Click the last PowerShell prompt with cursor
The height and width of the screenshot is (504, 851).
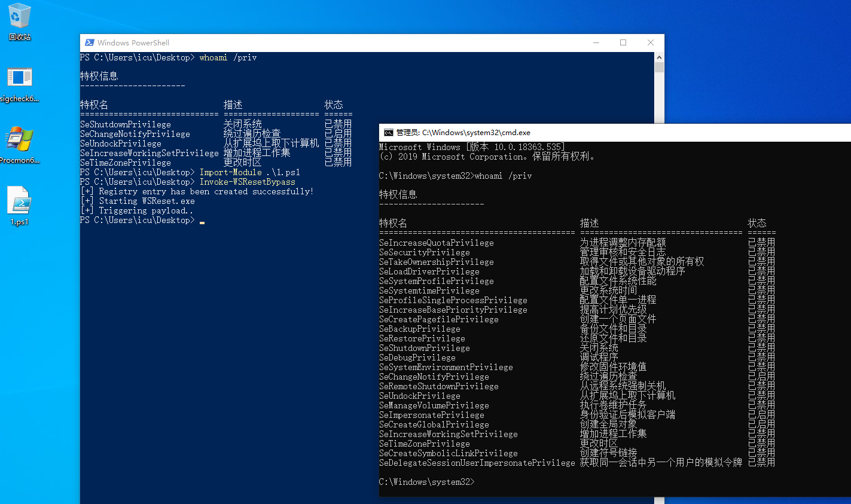click(142, 220)
